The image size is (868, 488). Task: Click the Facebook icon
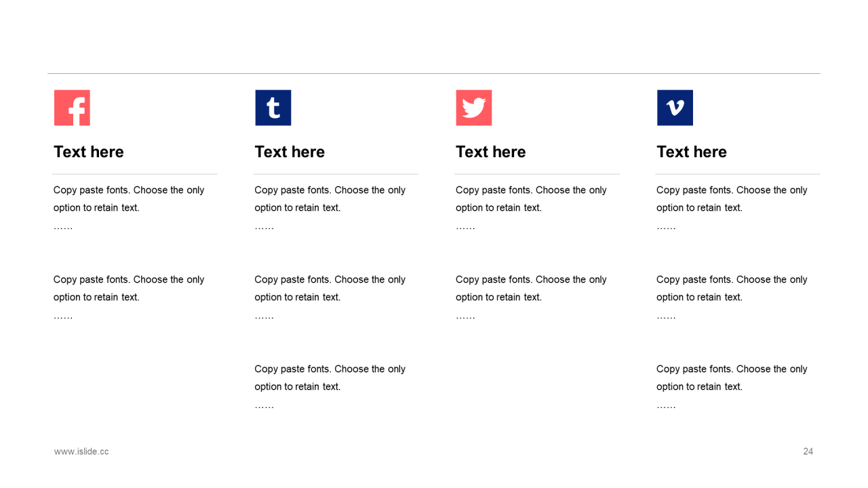pos(72,108)
